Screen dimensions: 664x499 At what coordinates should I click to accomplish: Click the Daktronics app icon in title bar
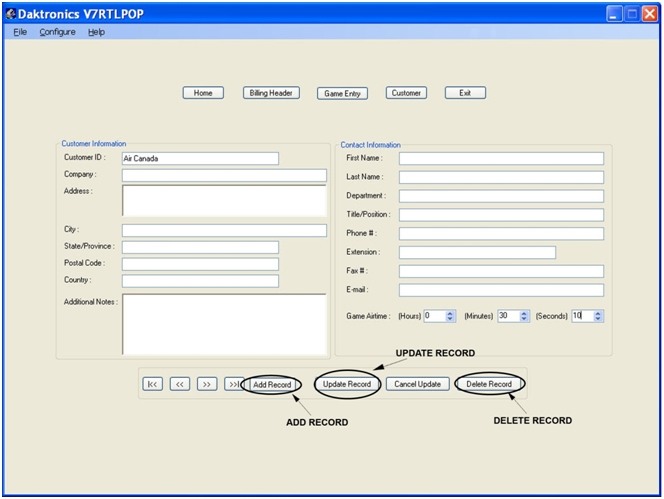(x=11, y=13)
